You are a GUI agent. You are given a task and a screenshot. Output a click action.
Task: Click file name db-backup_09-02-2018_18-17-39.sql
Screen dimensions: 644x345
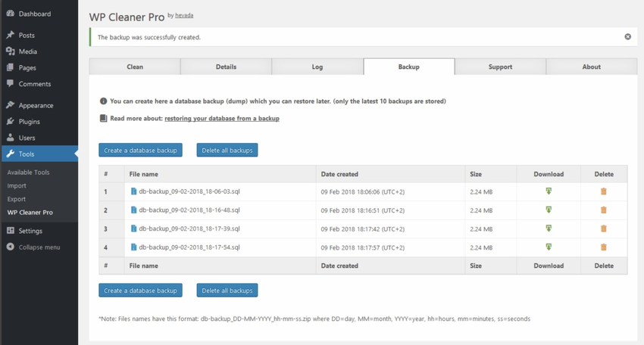click(189, 228)
